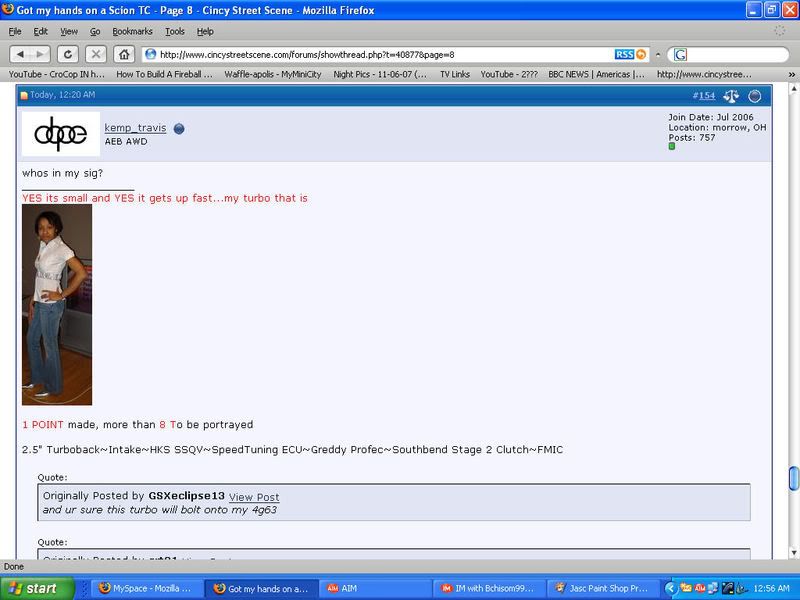This screenshot has height=600, width=800.
Task: Click the signature photo of woman
Action: pos(57,305)
